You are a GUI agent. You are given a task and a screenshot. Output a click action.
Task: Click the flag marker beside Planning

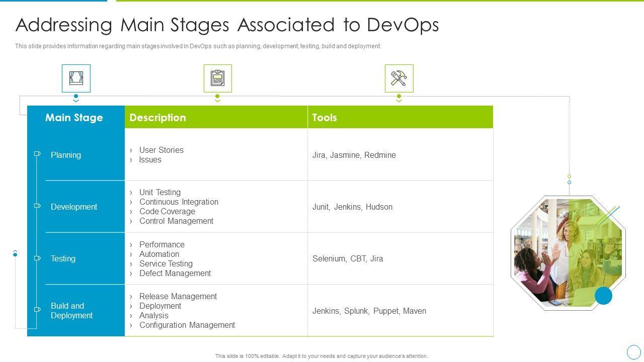[37, 154]
